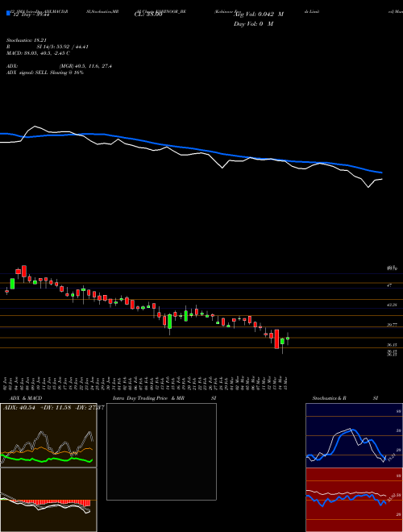The height and width of the screenshot is (532, 403).
Task: Click the blue 12-day SMA line on chart
Action: coord(190,148)
